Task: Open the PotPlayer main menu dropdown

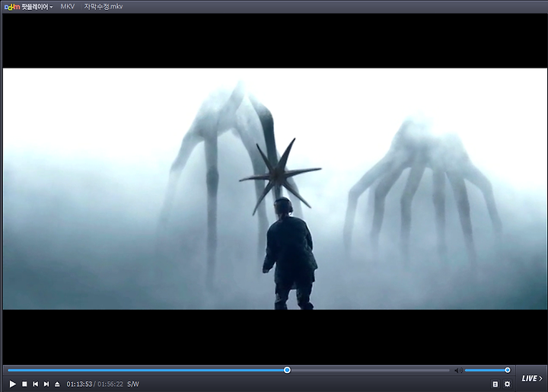Action: tap(29, 7)
